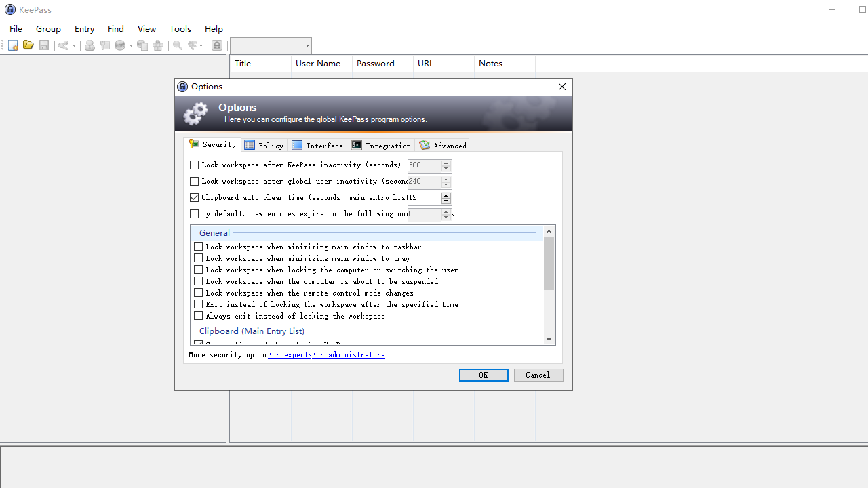Click the Open URL globe icon
Screen dimensions: 868x488
(x=120, y=45)
